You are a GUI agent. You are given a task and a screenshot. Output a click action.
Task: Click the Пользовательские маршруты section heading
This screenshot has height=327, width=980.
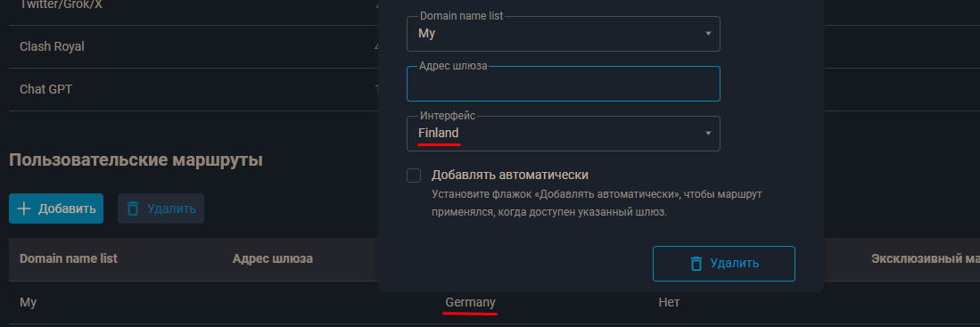tap(136, 160)
